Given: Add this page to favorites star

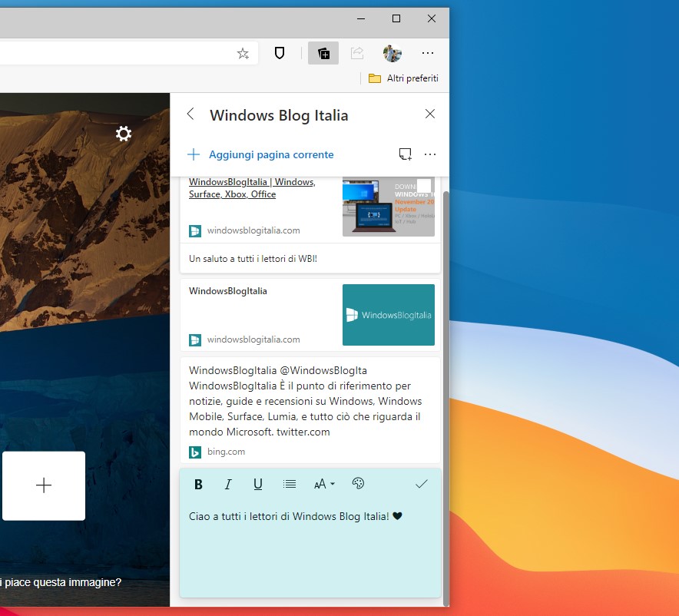Looking at the screenshot, I should [243, 53].
